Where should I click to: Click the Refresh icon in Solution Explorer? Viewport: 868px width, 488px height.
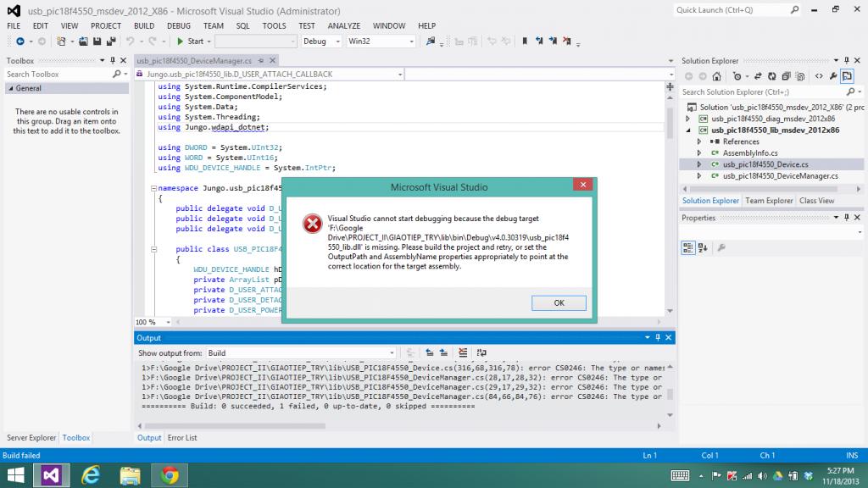(770, 76)
